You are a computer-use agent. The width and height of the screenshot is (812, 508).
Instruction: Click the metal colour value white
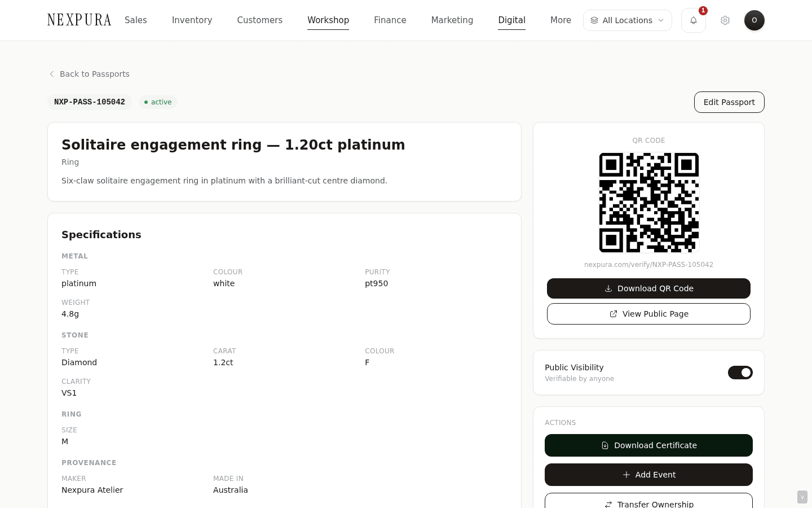click(x=224, y=283)
